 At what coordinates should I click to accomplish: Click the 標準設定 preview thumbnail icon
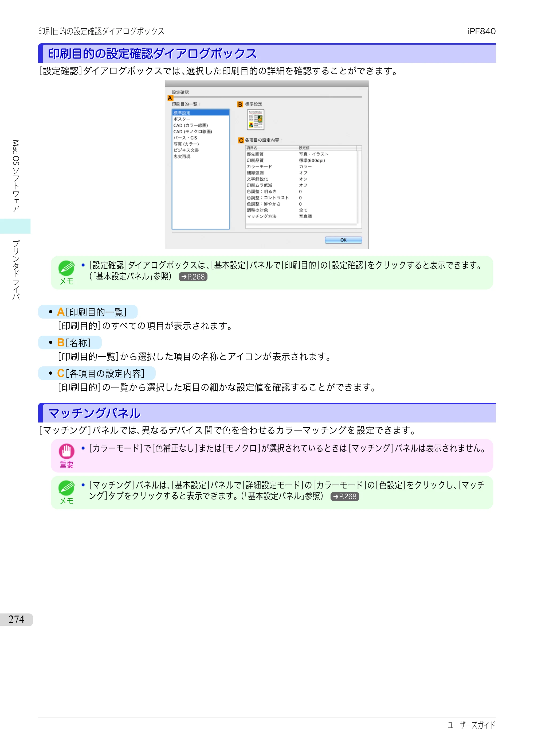tap(256, 119)
